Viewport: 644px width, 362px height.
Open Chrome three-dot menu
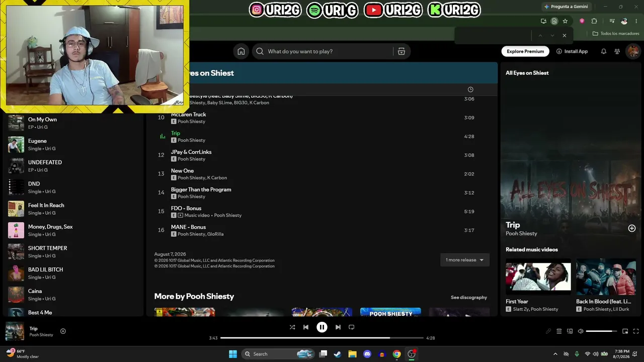[636, 21]
